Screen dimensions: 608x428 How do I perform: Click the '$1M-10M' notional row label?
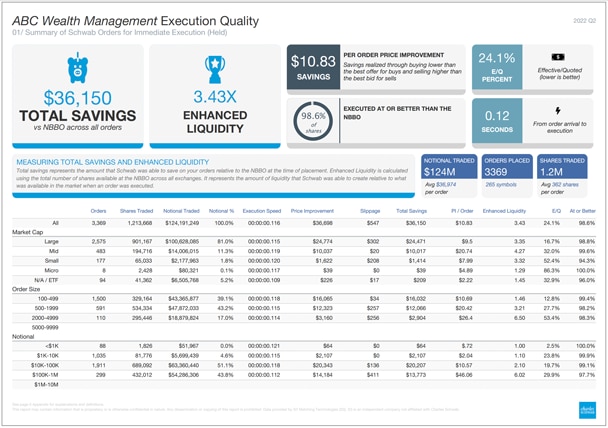click(x=46, y=385)
